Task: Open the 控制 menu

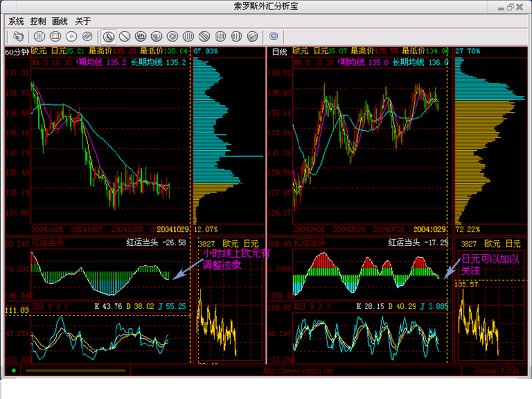Action: click(x=38, y=21)
